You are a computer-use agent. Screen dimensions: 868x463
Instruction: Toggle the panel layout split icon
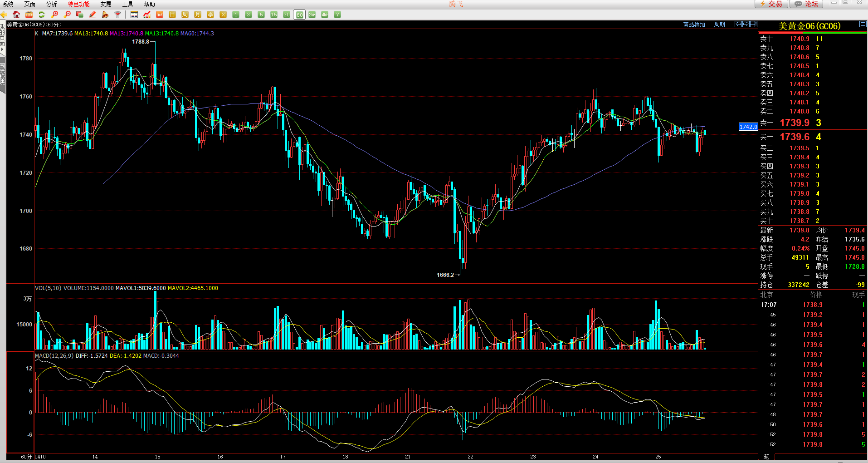point(753,24)
